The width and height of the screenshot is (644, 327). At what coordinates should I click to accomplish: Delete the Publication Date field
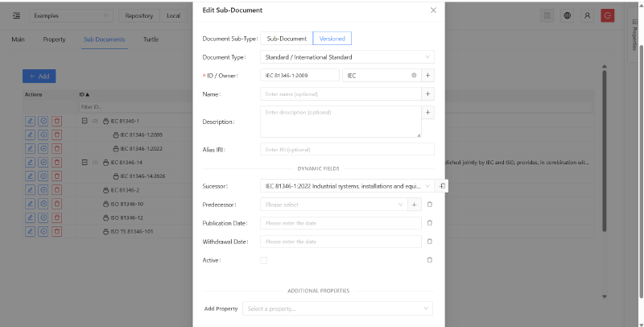[x=430, y=223]
